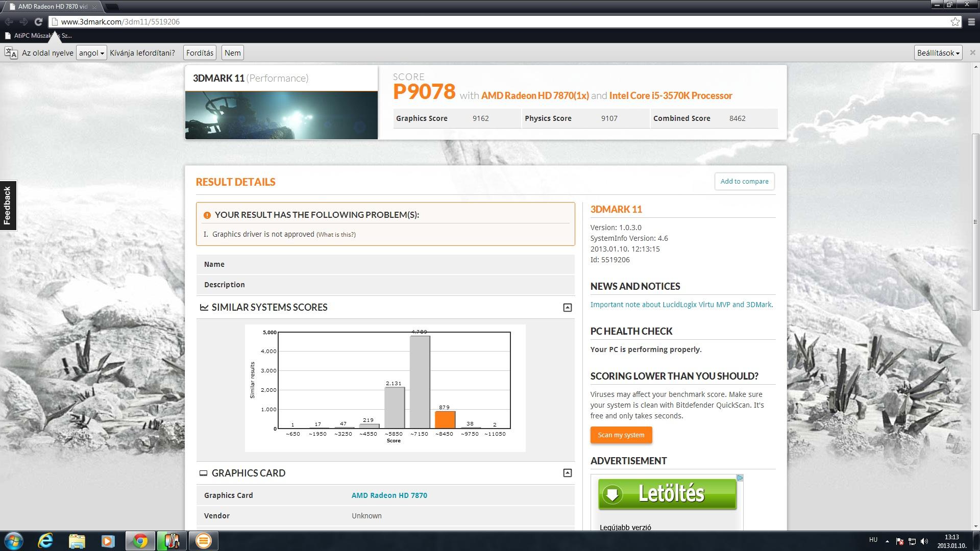980x551 pixels.
Task: Open the orange round app in taskbar
Action: (x=203, y=541)
